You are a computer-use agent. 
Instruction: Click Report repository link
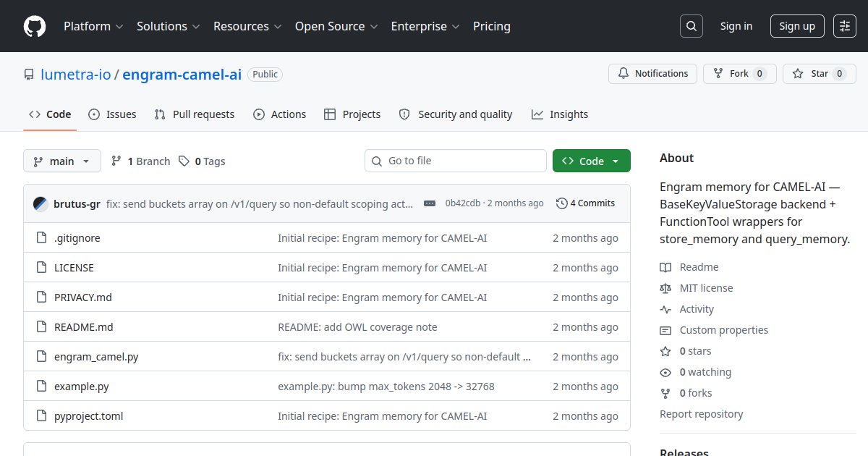pyautogui.click(x=702, y=414)
